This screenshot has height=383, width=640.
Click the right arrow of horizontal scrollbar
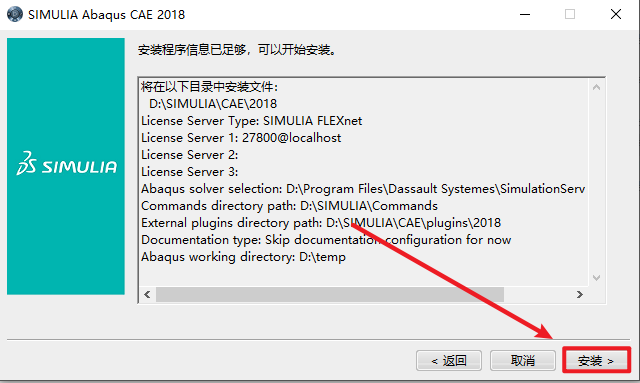pos(580,294)
